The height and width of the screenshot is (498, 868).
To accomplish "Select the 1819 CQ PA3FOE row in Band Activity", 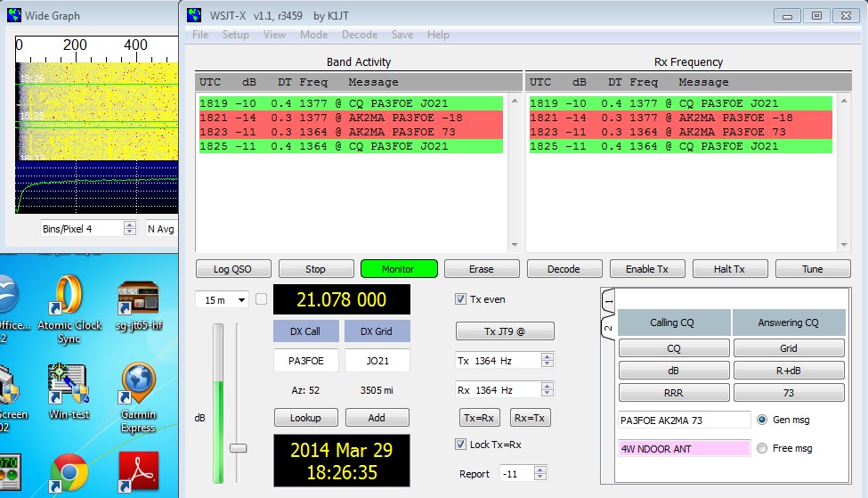I will coord(351,103).
